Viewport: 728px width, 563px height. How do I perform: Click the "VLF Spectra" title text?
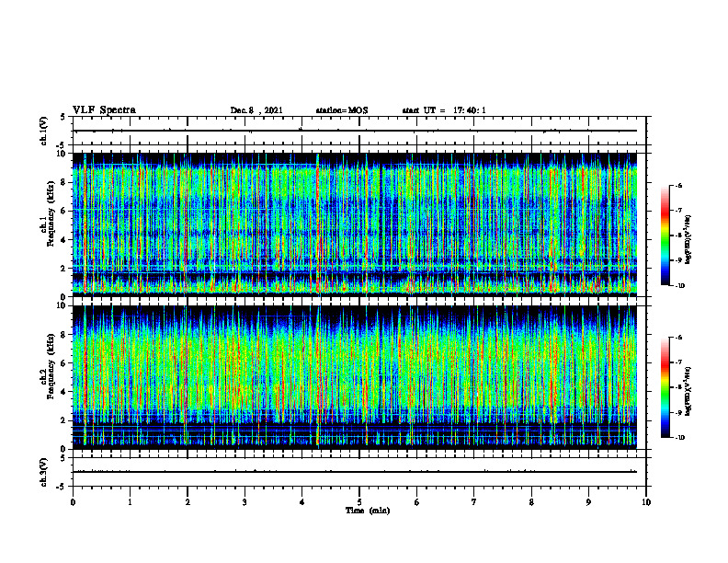pyautogui.click(x=104, y=110)
